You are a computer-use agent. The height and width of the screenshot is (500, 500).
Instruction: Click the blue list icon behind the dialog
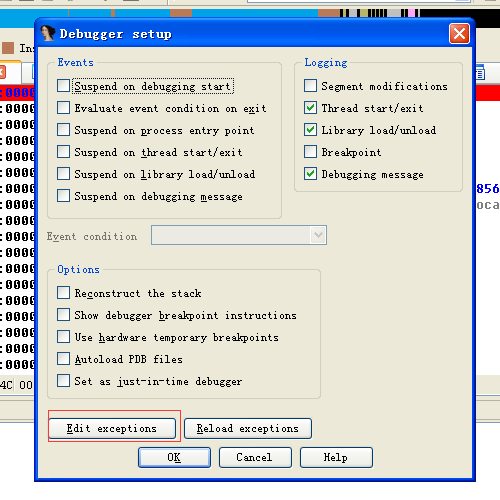480,72
